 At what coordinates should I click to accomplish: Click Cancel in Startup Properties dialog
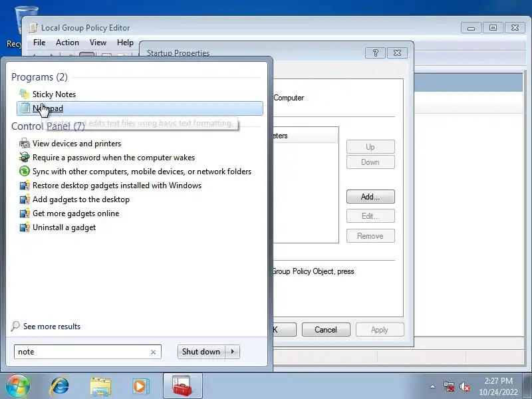(326, 329)
